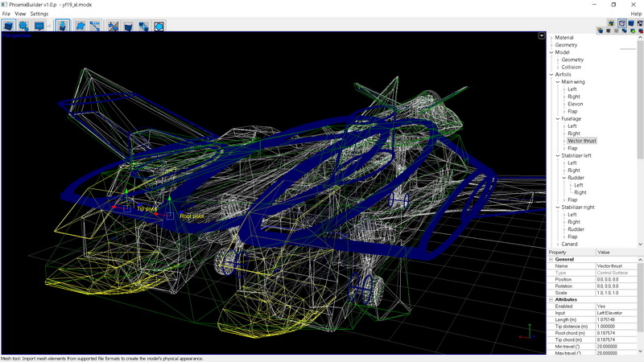The height and width of the screenshot is (362, 644).
Task: Collapse the General property section
Action: click(x=551, y=259)
